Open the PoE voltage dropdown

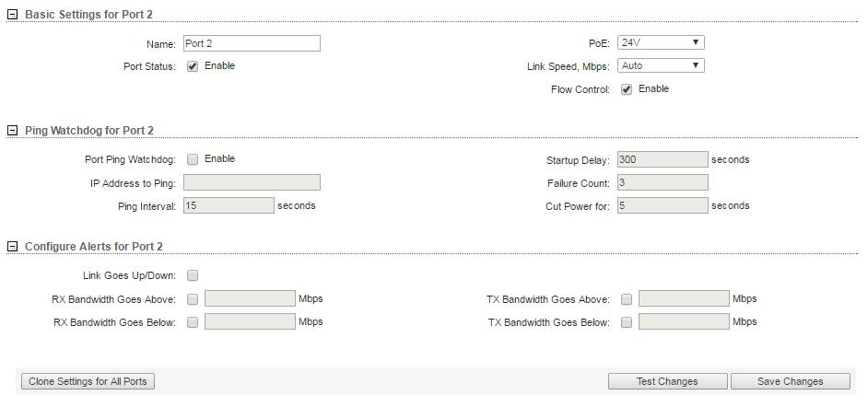661,42
